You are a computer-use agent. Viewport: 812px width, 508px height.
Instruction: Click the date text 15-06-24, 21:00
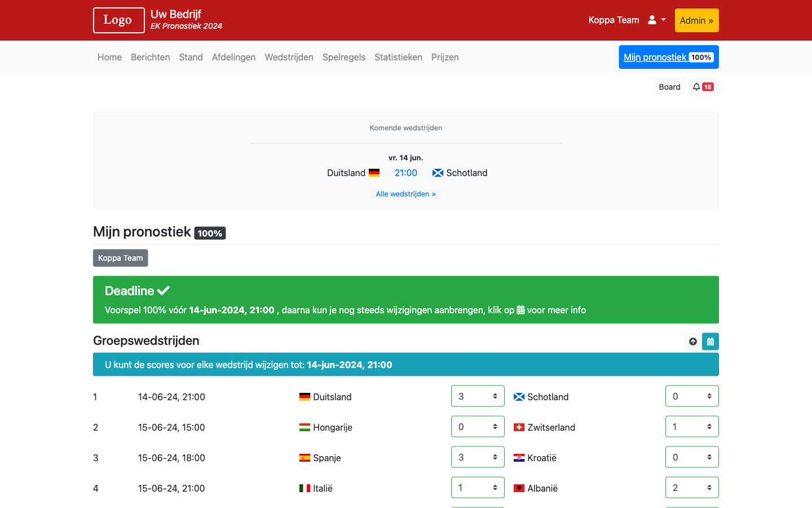171,488
